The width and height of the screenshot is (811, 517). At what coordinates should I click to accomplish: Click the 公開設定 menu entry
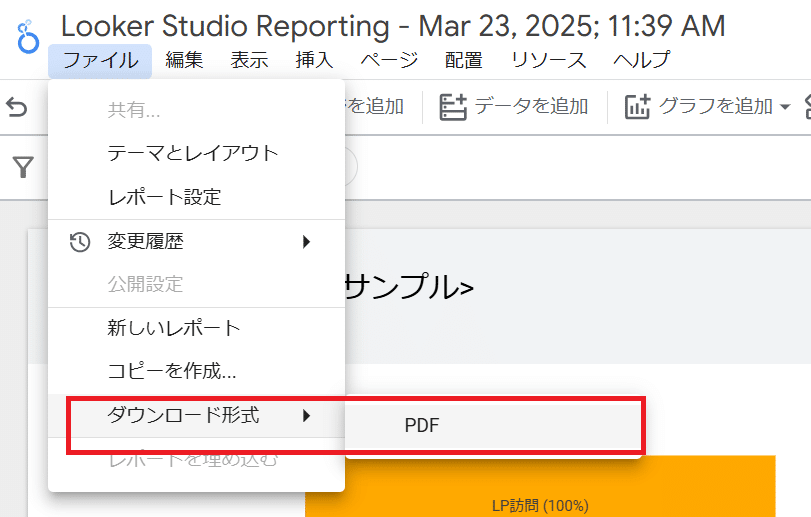click(x=197, y=284)
